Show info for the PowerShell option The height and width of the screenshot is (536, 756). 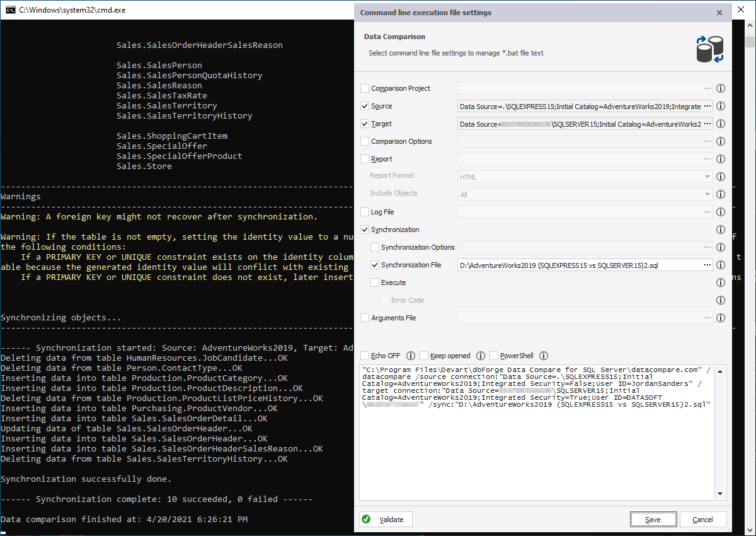(x=544, y=355)
